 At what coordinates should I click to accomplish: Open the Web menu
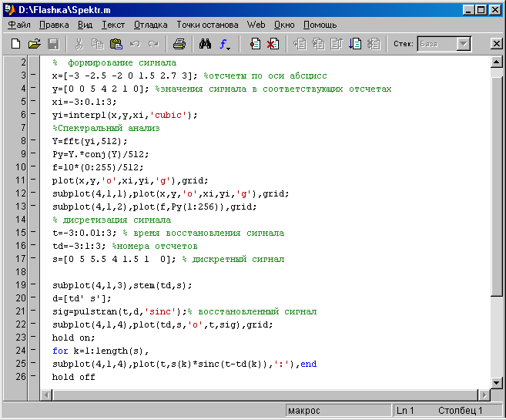click(256, 25)
